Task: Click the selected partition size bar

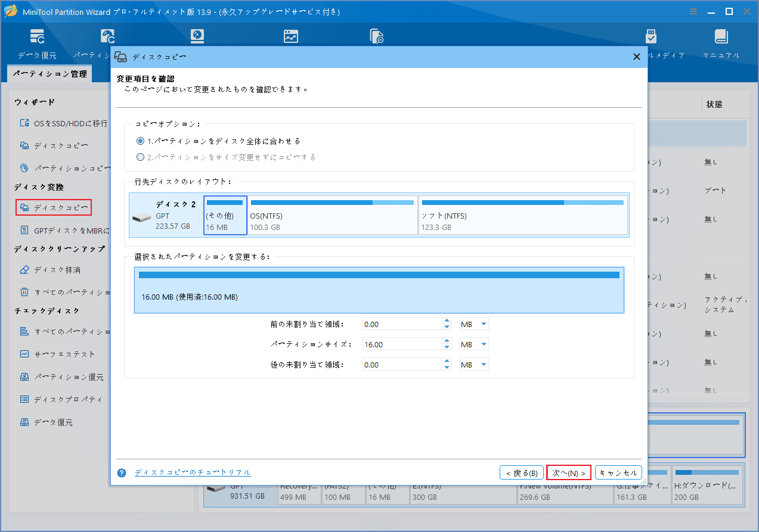Action: coord(379,275)
